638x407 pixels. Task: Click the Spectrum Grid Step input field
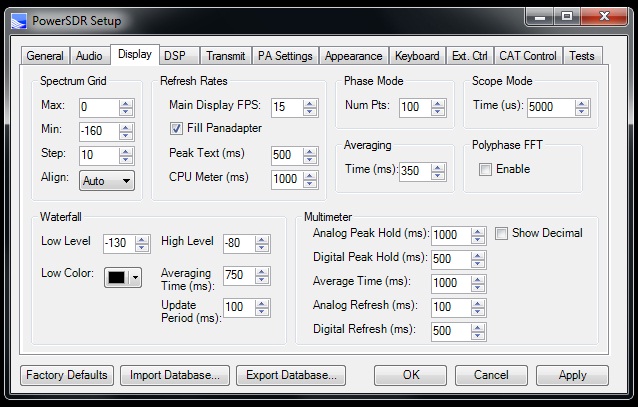point(100,155)
